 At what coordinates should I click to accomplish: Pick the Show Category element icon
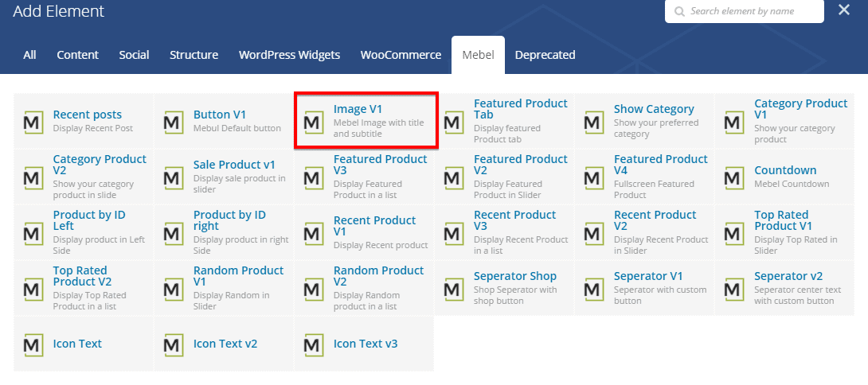coord(593,122)
